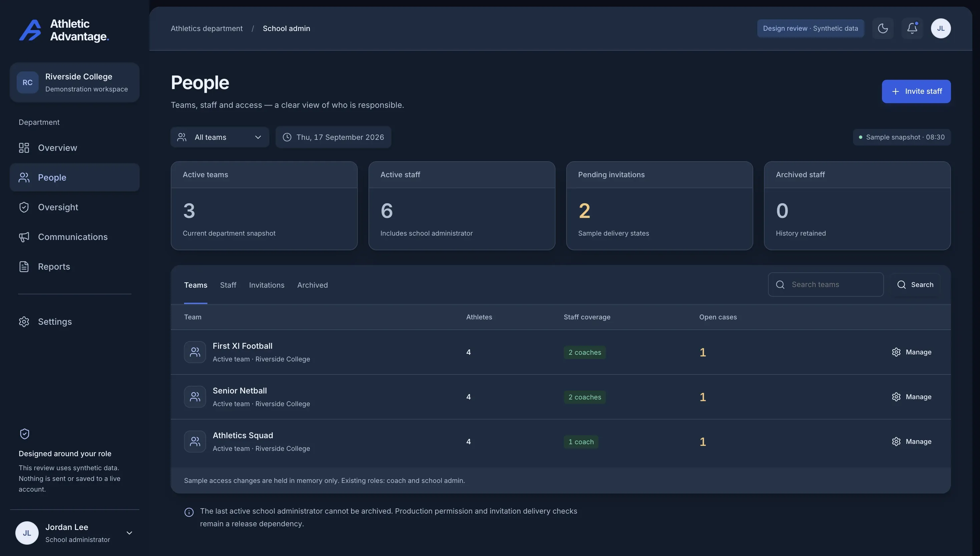Click shield icon above Designed around your role

click(24, 434)
